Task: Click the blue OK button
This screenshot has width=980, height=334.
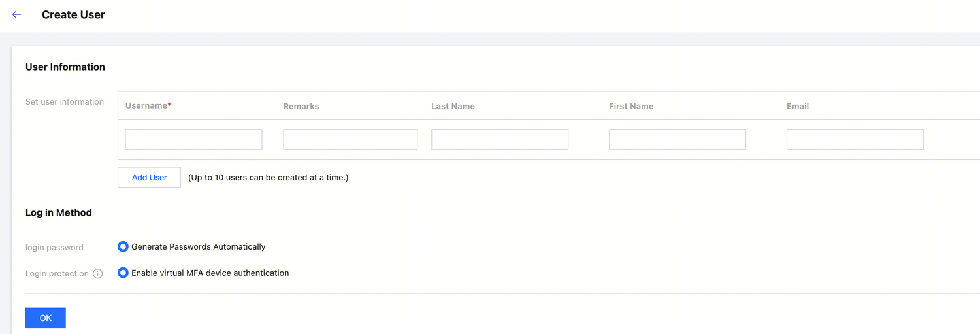Action: [46, 318]
